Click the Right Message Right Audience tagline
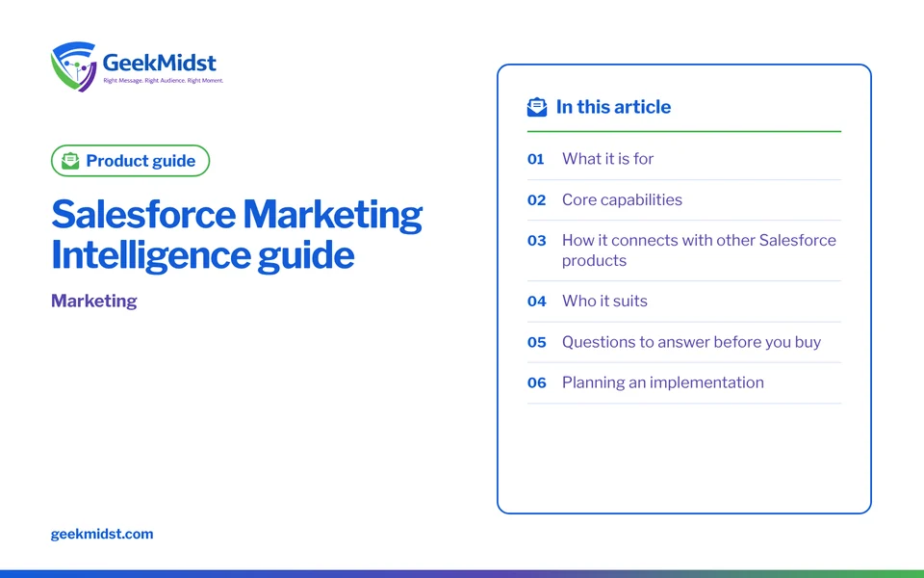Image resolution: width=924 pixels, height=578 pixels. pos(164,81)
